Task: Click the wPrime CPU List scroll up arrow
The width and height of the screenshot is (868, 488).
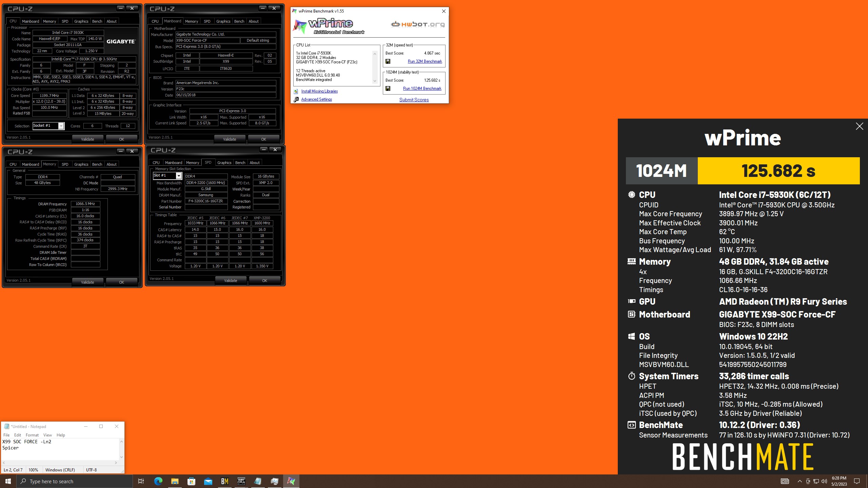Action: tap(375, 54)
